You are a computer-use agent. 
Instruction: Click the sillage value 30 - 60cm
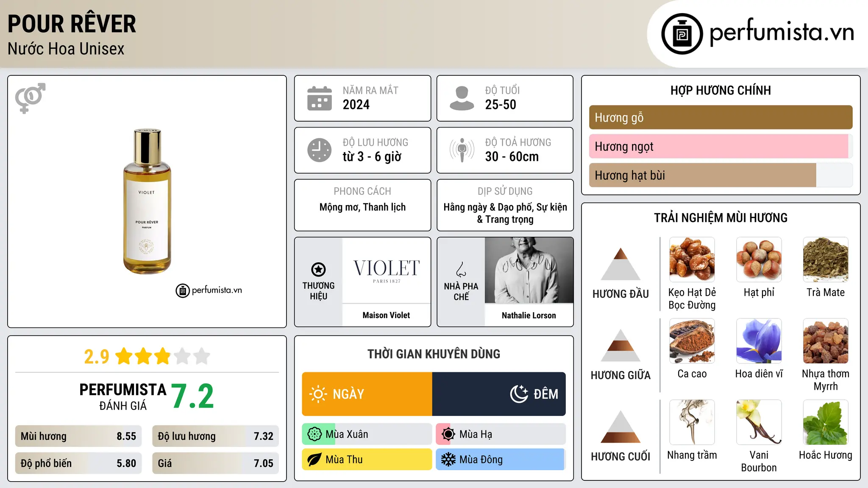[512, 157]
